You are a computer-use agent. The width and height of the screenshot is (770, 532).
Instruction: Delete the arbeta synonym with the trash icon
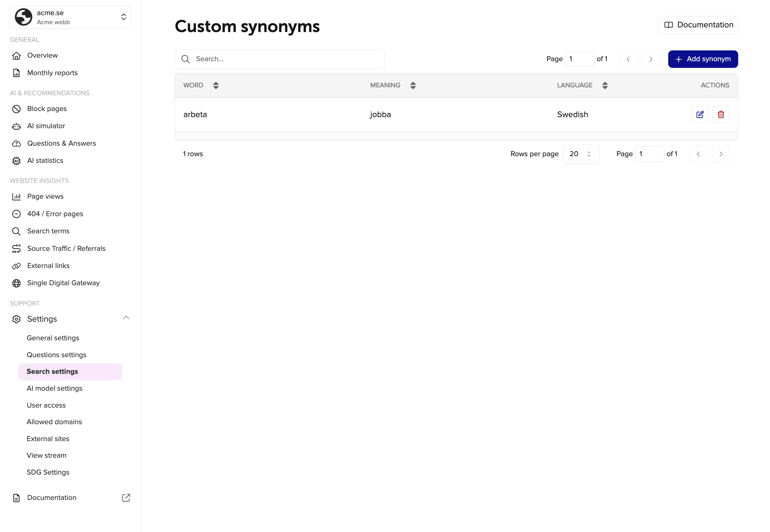point(721,114)
